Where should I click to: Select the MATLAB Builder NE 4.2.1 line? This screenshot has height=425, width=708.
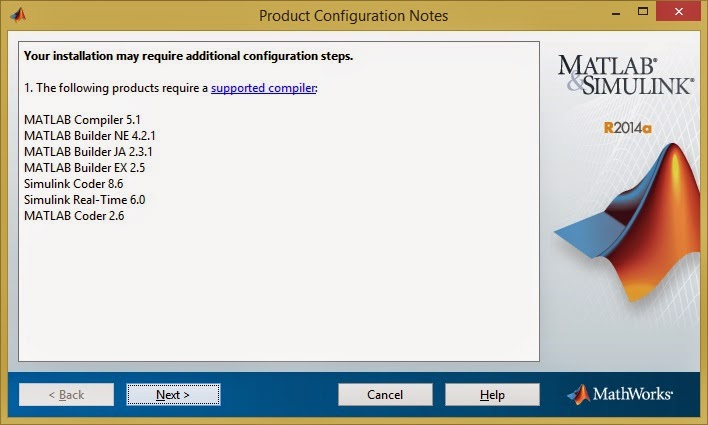point(89,135)
